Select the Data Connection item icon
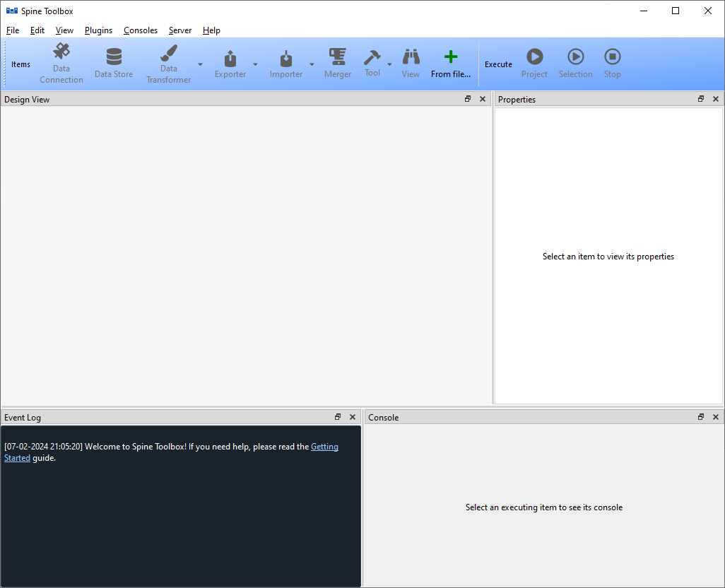 pos(61,51)
